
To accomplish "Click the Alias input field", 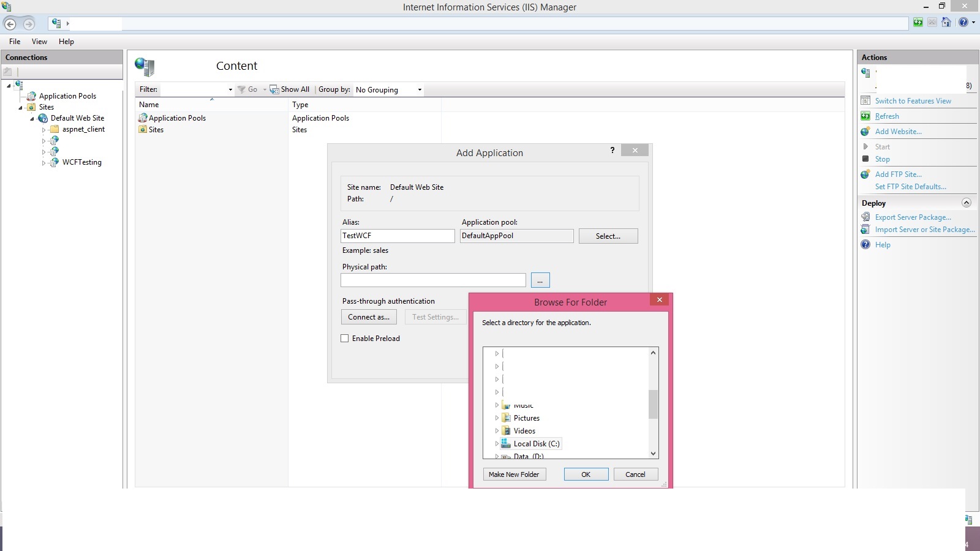I will [398, 236].
